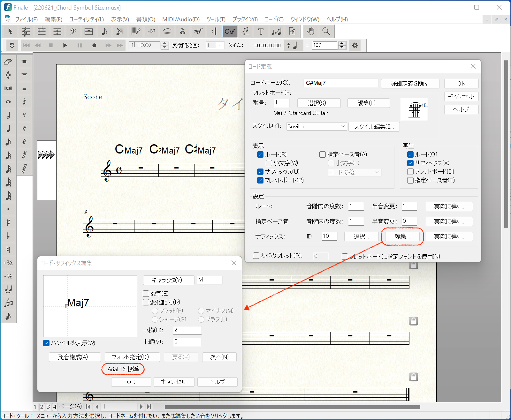511x420 pixels.
Task: Select the tie tool in palette
Action: point(8,289)
